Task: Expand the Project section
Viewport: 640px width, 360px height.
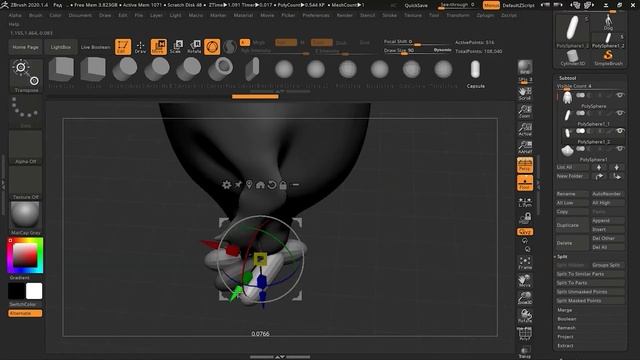Action: pyautogui.click(x=565, y=337)
